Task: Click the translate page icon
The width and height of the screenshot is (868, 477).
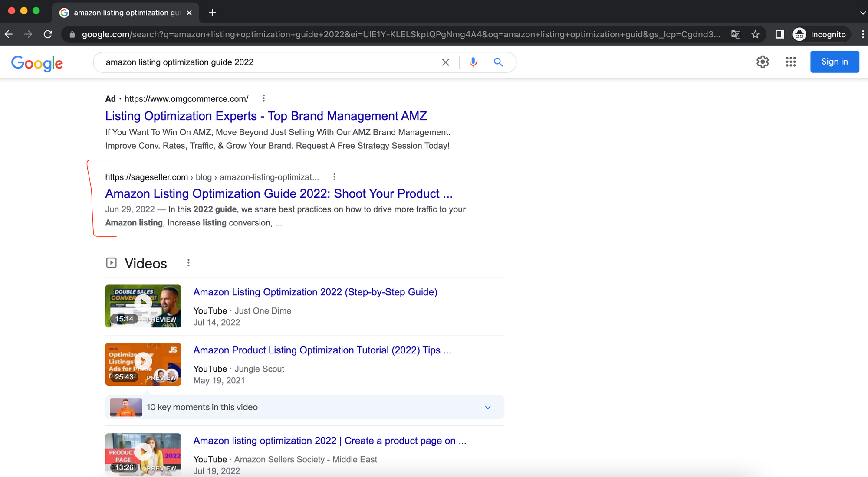Action: (x=736, y=34)
